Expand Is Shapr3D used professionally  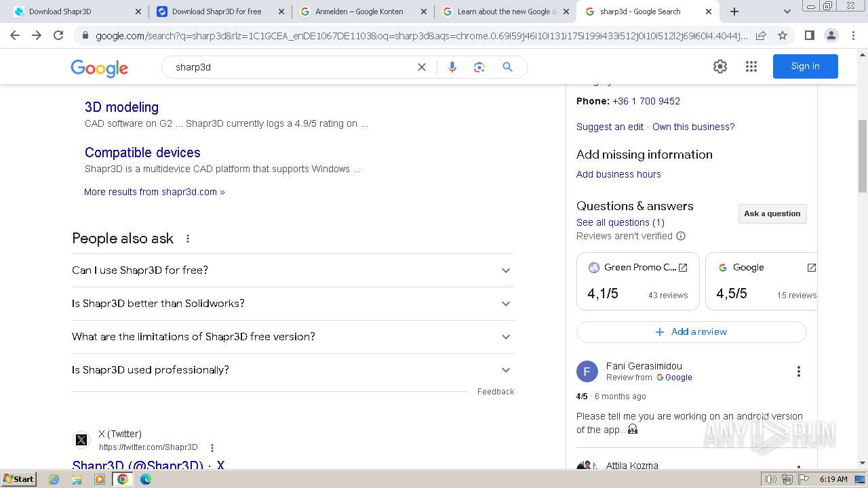[293, 370]
